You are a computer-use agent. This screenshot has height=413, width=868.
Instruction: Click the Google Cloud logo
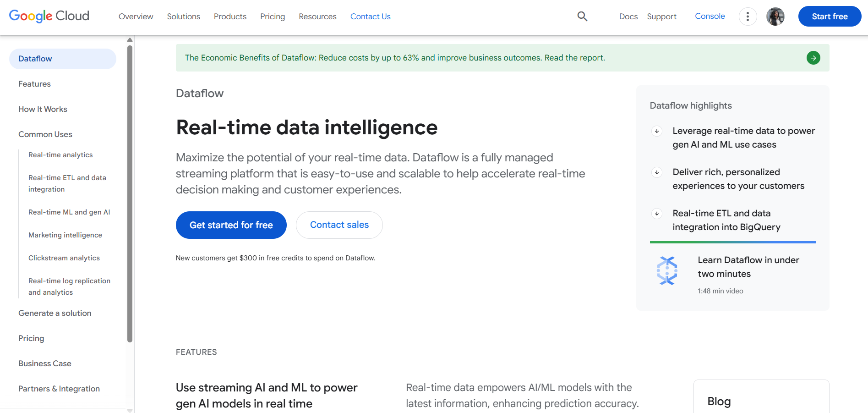(x=49, y=16)
